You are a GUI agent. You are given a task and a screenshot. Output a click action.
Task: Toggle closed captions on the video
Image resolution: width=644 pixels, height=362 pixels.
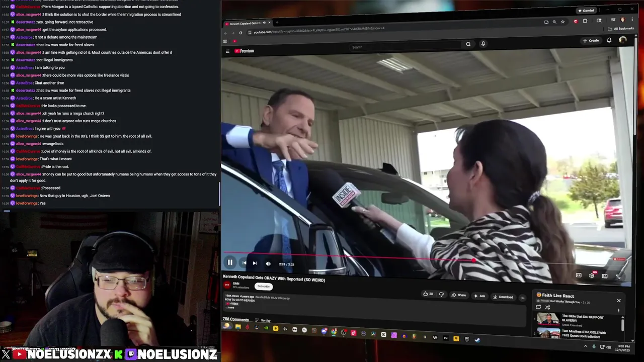[x=579, y=276]
